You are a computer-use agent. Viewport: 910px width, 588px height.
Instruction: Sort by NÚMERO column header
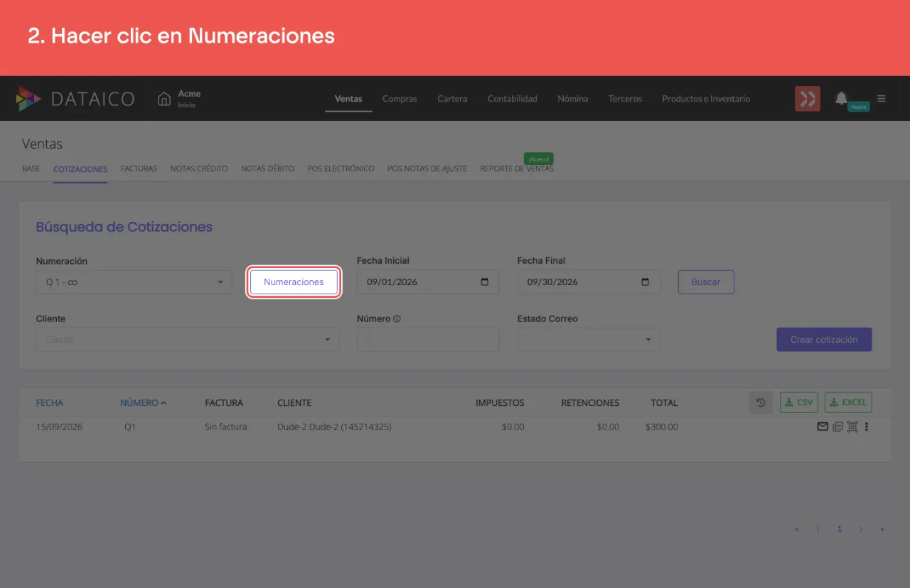143,402
